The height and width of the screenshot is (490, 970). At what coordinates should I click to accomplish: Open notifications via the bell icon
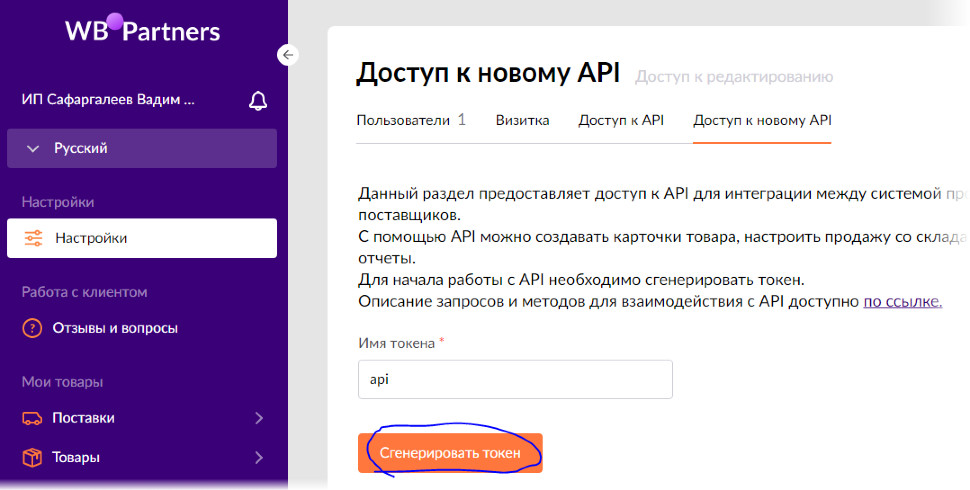[x=258, y=100]
